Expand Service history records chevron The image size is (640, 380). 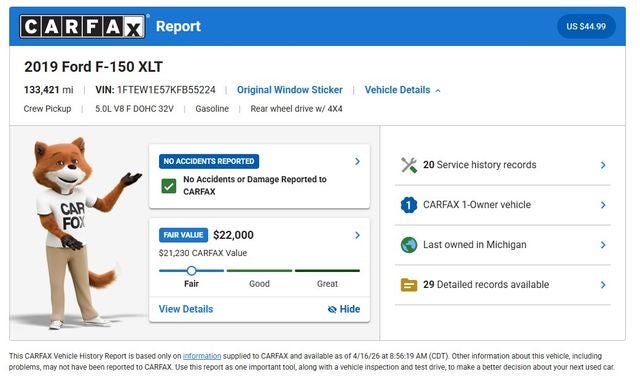click(603, 165)
